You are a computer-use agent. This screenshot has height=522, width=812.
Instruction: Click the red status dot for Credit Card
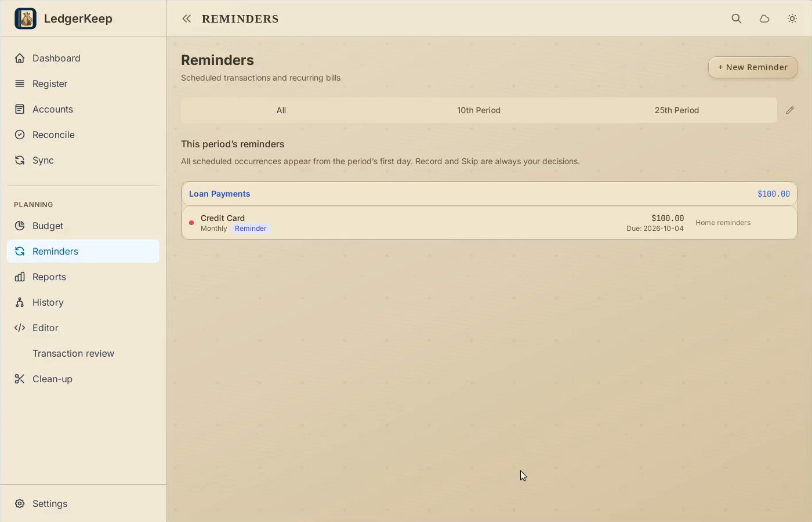click(191, 223)
